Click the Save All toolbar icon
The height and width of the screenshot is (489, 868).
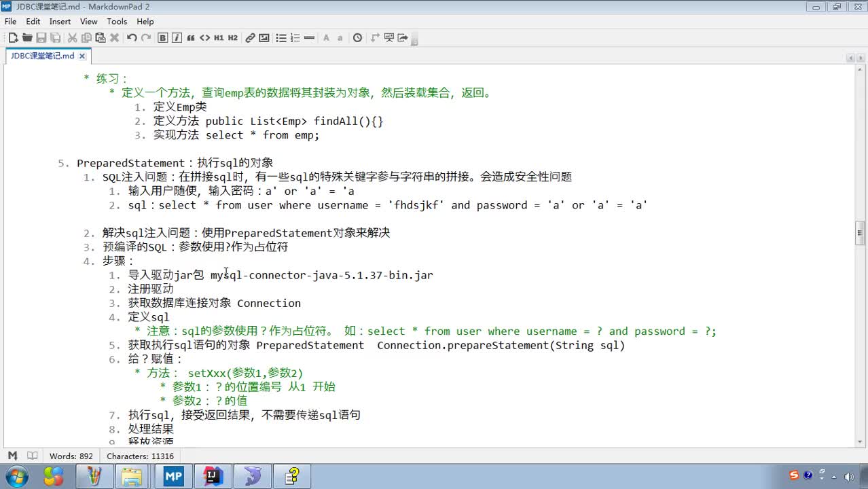point(56,38)
